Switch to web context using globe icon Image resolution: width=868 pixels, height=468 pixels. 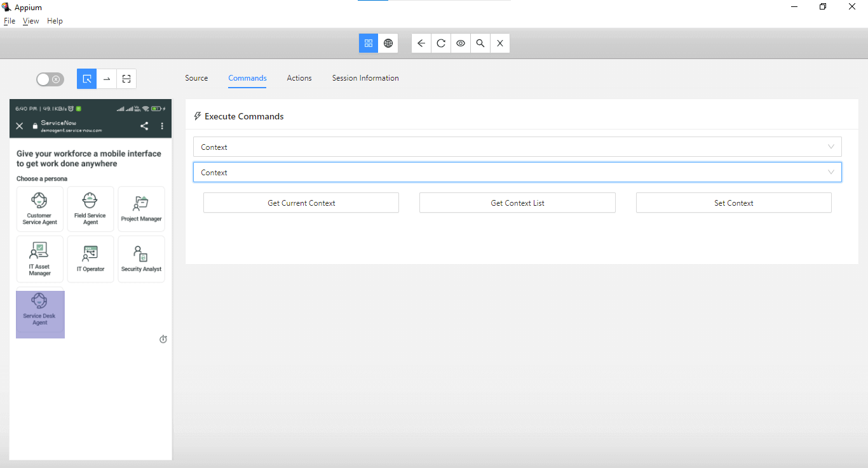pos(388,43)
